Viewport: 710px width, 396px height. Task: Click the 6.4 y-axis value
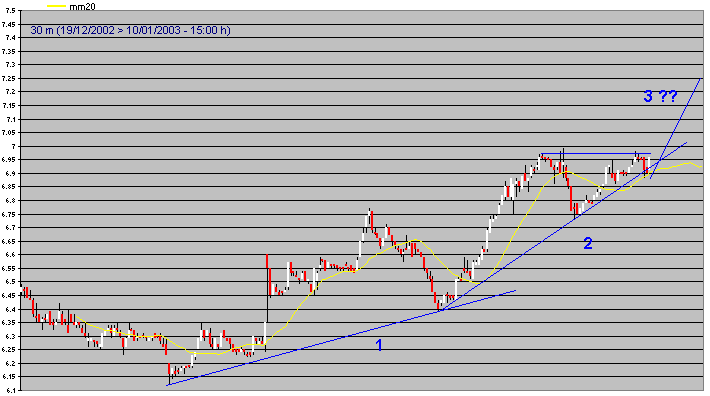pyautogui.click(x=9, y=309)
